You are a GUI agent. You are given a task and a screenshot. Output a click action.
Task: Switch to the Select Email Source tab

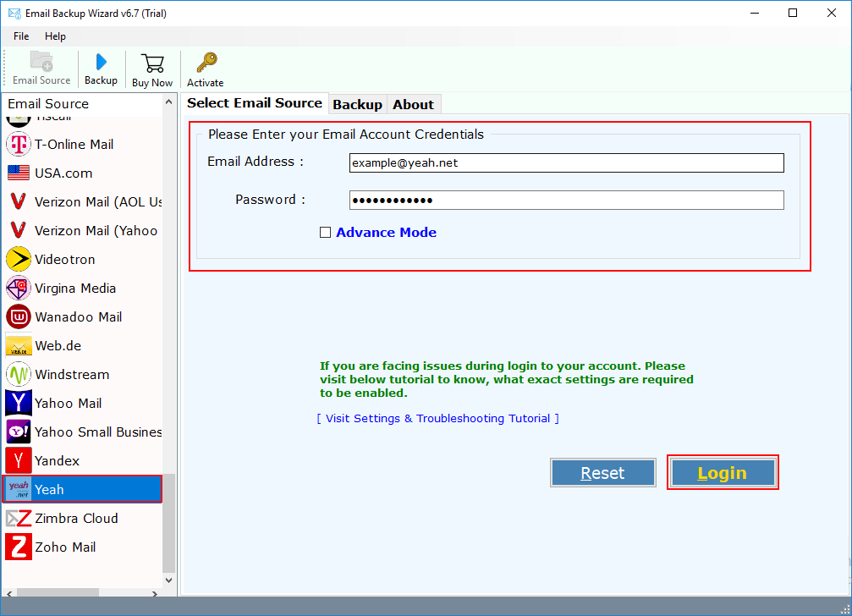(255, 103)
